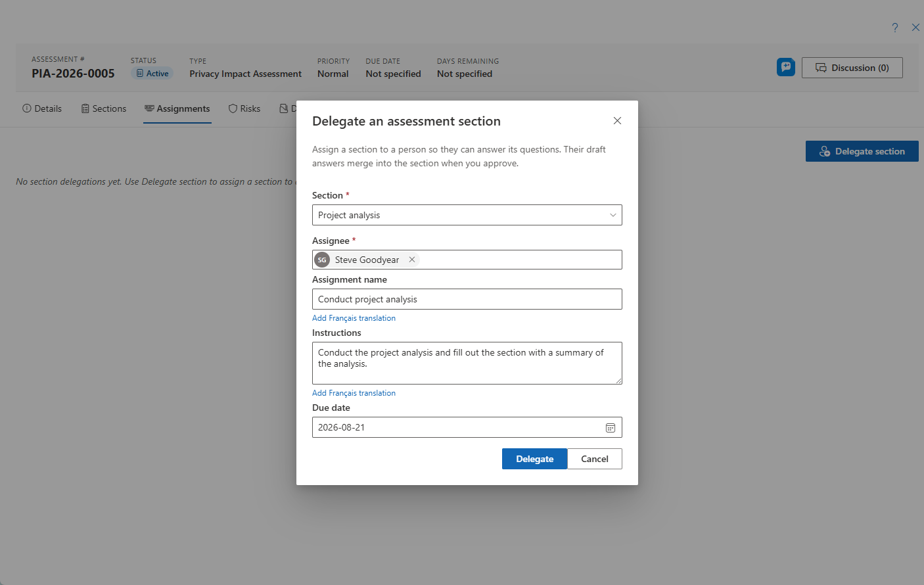Open the help question mark icon
Screen dimensions: 924x585
[x=895, y=28]
